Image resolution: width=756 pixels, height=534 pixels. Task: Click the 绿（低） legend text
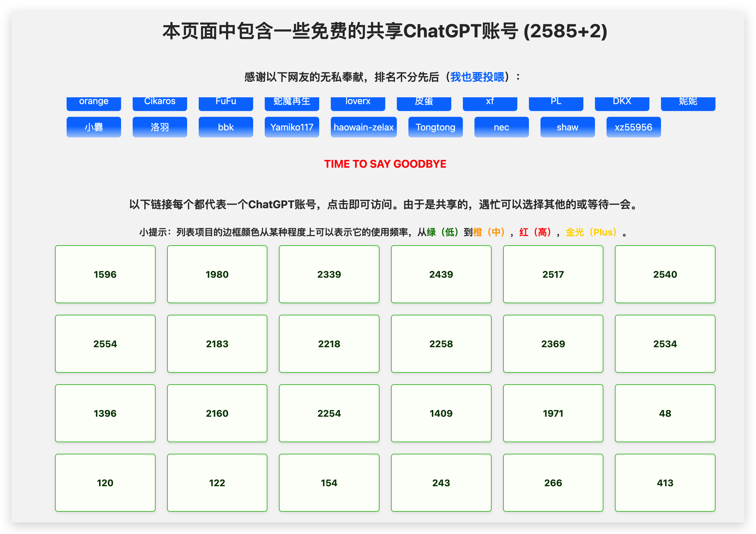pyautogui.click(x=445, y=233)
